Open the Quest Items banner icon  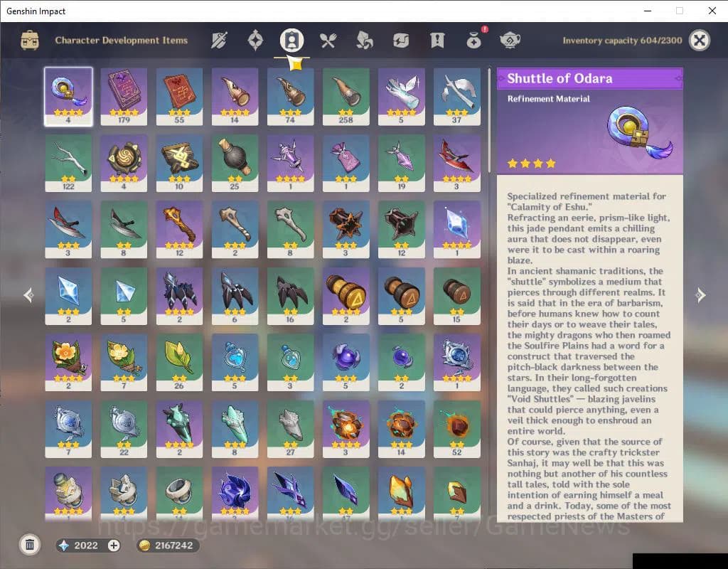(437, 41)
